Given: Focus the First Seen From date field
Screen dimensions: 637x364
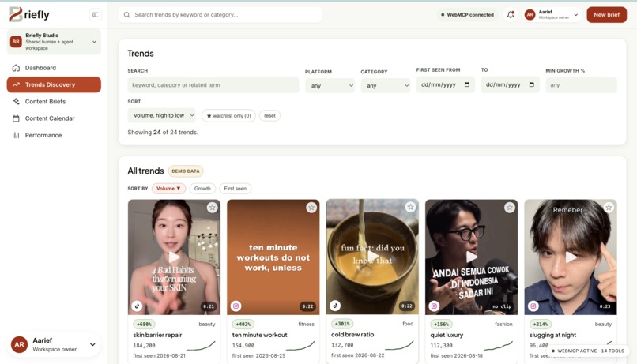Looking at the screenshot, I should pyautogui.click(x=445, y=84).
